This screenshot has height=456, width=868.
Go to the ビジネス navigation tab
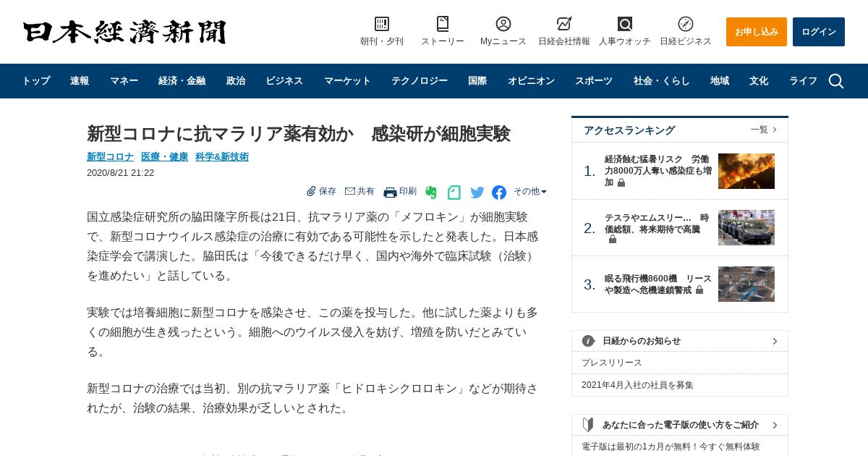coord(284,81)
